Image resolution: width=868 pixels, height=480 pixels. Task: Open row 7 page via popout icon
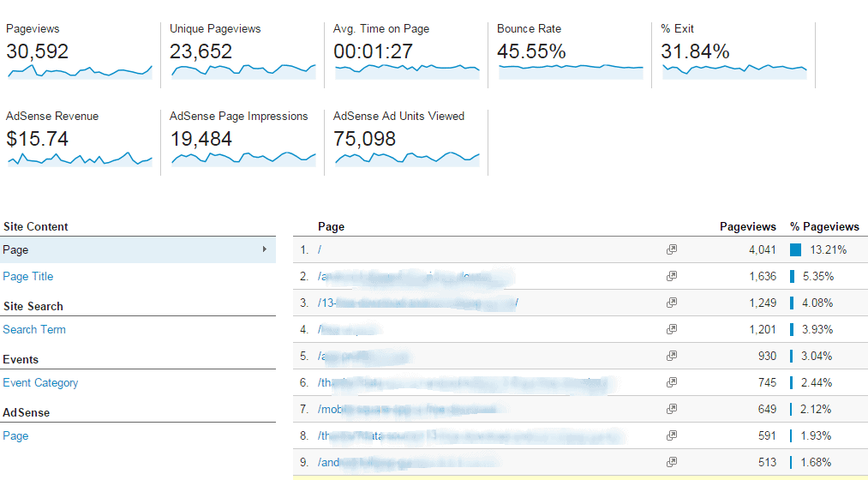[672, 409]
